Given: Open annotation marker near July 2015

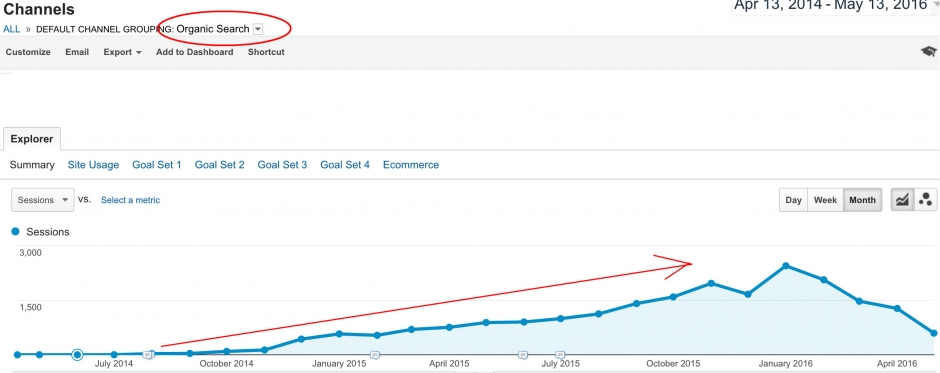Looking at the screenshot, I should [x=561, y=355].
